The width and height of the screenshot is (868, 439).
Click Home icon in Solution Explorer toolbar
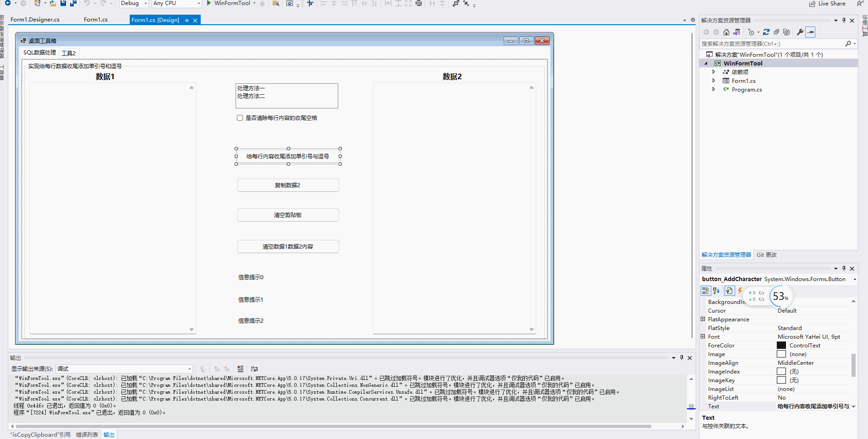point(726,32)
